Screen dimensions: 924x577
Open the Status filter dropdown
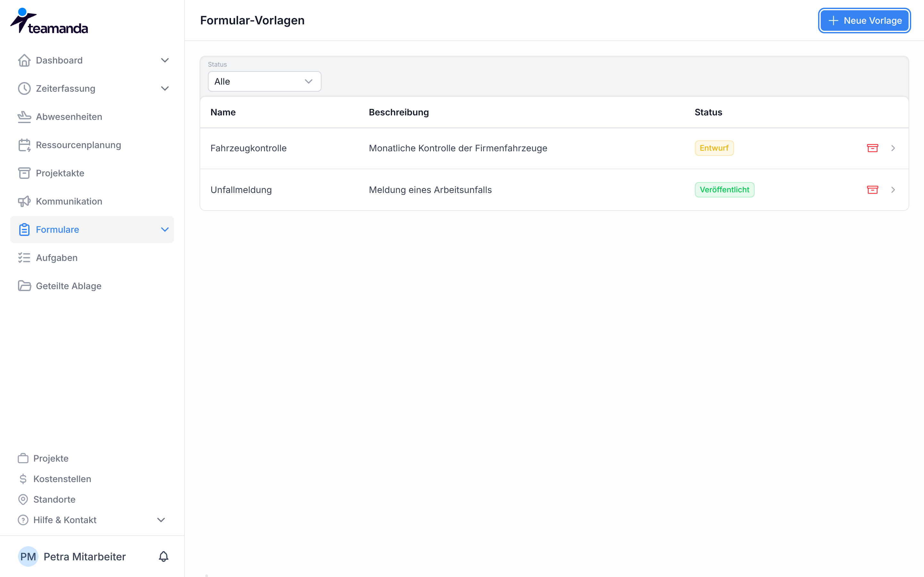pos(264,81)
